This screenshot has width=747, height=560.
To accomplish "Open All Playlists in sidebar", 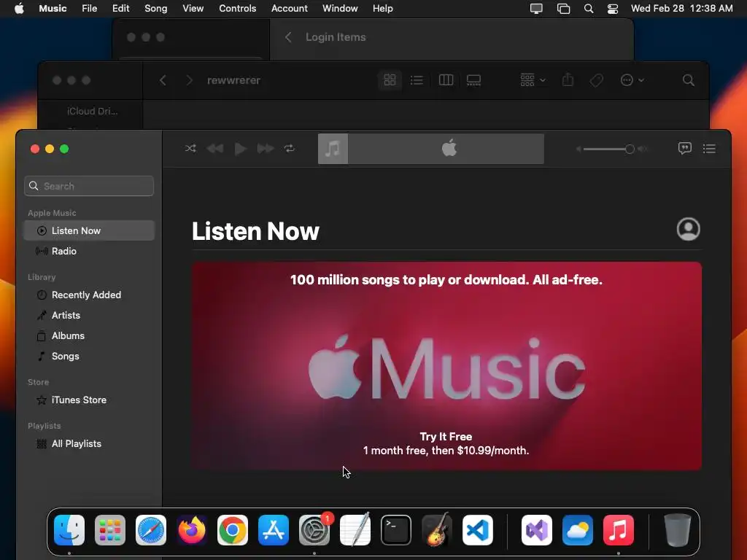I will point(89,444).
